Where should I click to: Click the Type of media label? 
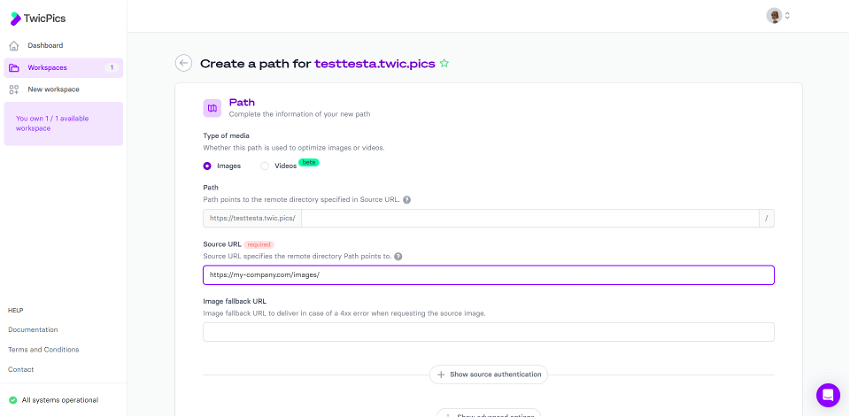226,136
